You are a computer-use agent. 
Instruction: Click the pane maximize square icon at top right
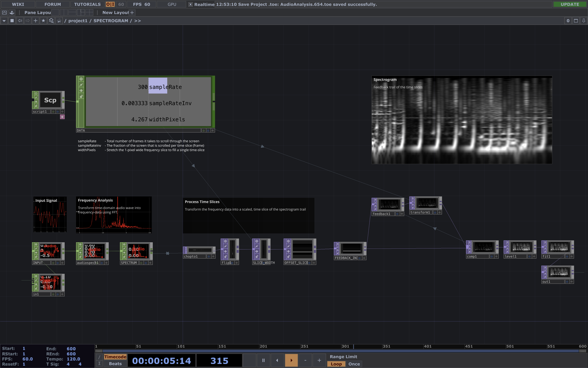(576, 21)
